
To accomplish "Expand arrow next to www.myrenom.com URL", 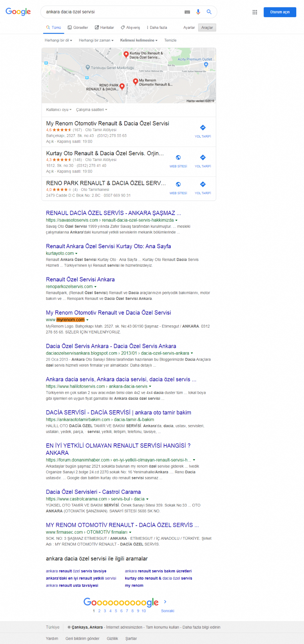I will [87, 320].
